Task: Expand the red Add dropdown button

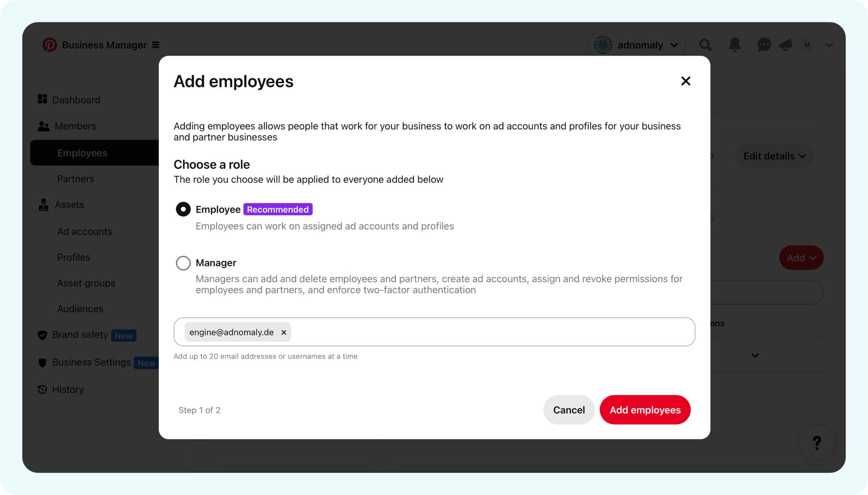Action: (x=801, y=258)
